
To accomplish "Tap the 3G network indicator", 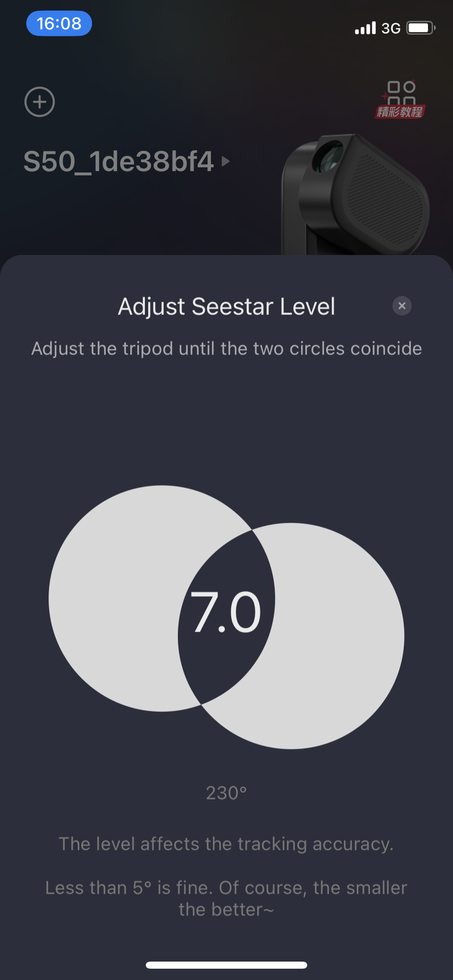I will pyautogui.click(x=391, y=28).
